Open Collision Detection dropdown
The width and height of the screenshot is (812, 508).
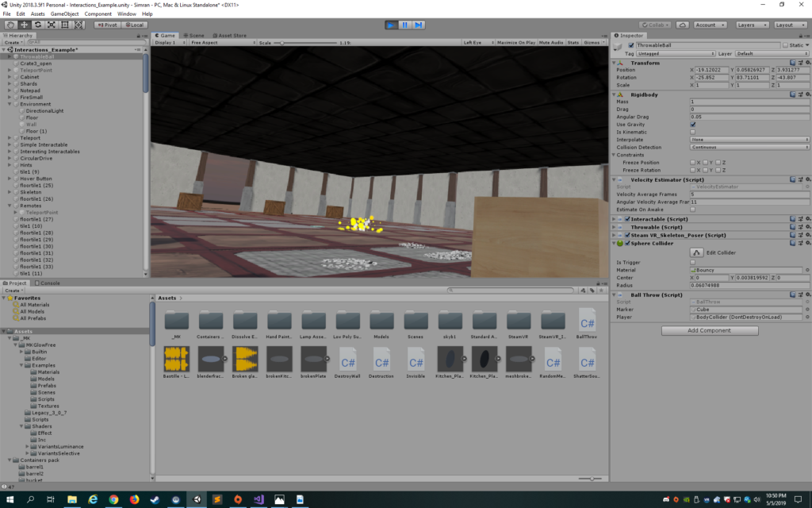(x=749, y=148)
